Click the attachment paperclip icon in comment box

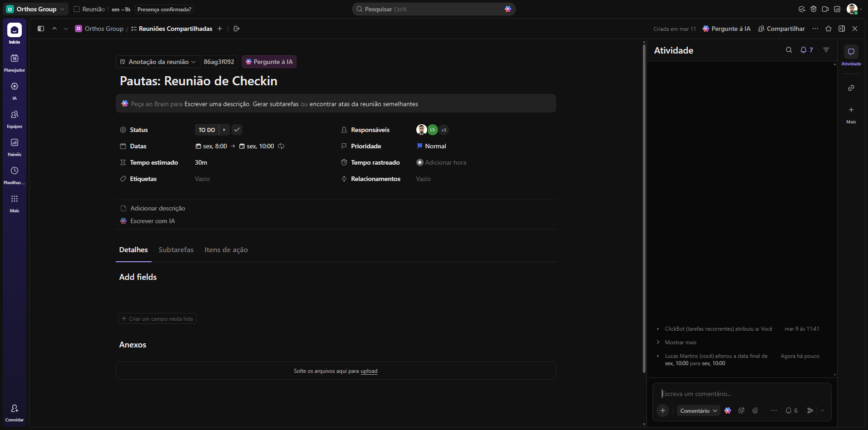click(755, 410)
